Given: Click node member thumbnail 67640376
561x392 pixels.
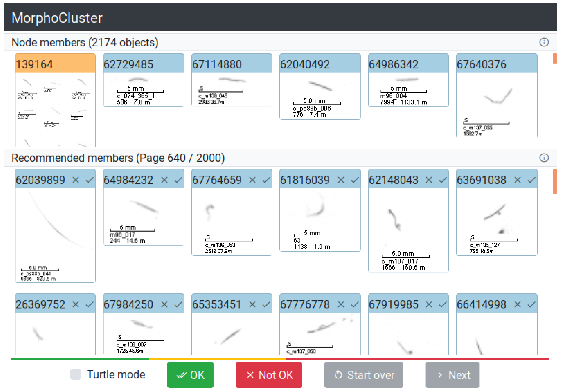Looking at the screenshot, I should coord(497,96).
